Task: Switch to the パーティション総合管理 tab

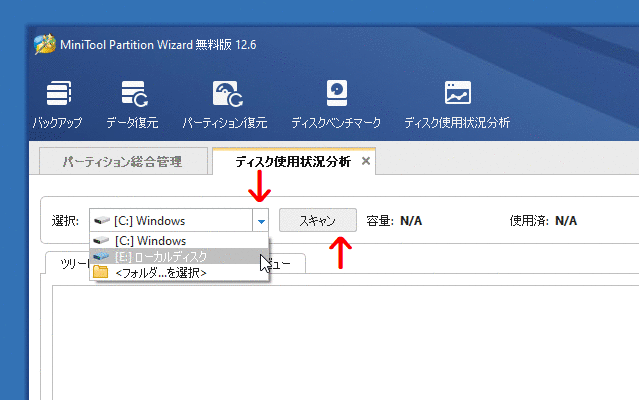Action: [122, 161]
